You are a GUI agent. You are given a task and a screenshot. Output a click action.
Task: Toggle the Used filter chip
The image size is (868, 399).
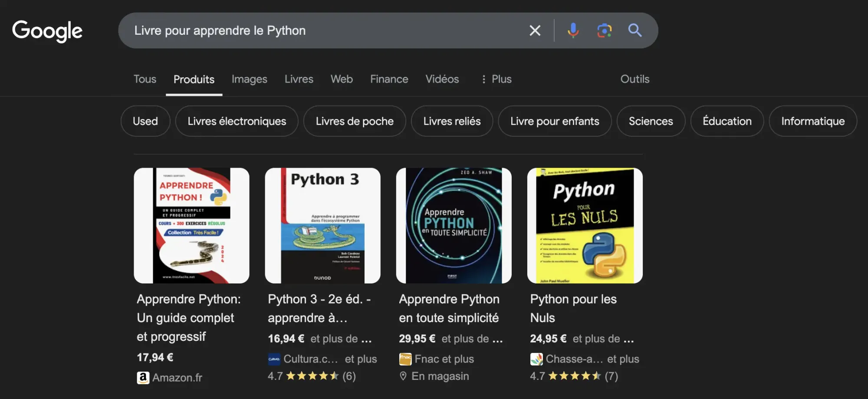[x=145, y=121]
